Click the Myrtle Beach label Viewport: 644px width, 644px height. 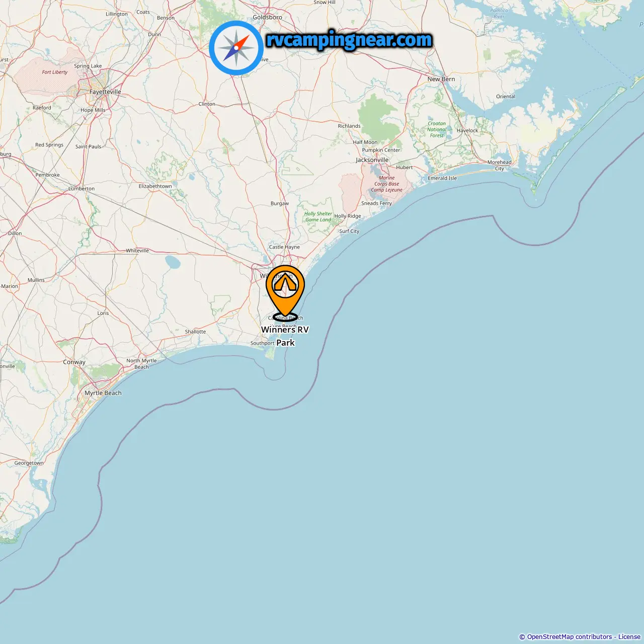pos(103,393)
